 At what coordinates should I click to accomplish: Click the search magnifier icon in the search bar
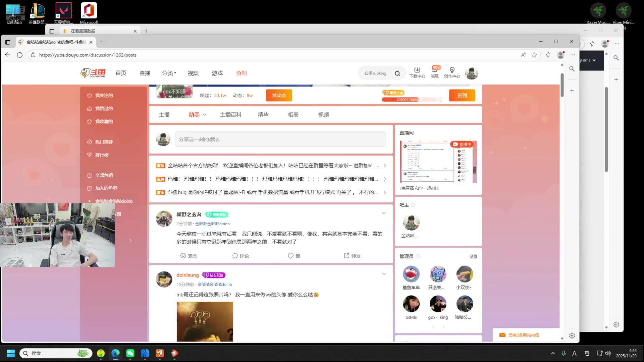[x=397, y=73]
